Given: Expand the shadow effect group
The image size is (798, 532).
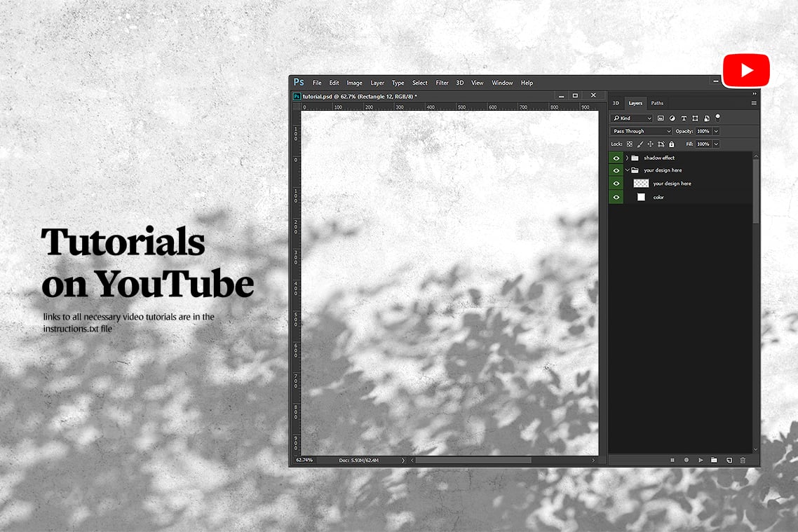Looking at the screenshot, I should [627, 158].
